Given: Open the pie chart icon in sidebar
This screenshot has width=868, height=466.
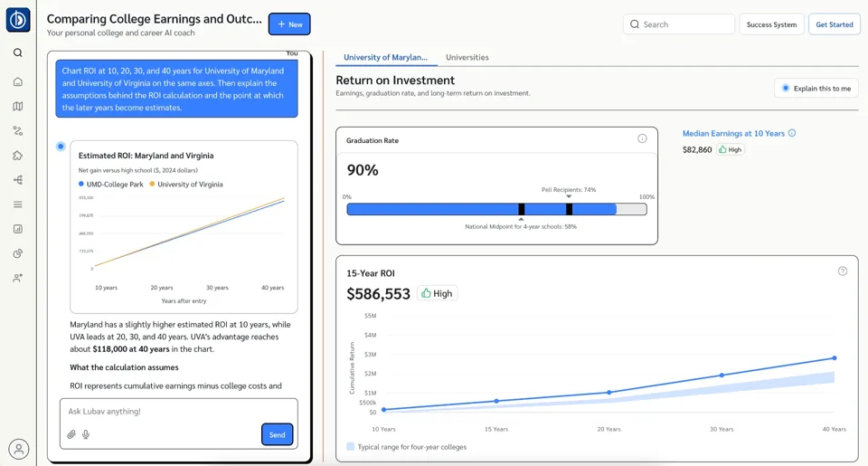Looking at the screenshot, I should pos(18,253).
